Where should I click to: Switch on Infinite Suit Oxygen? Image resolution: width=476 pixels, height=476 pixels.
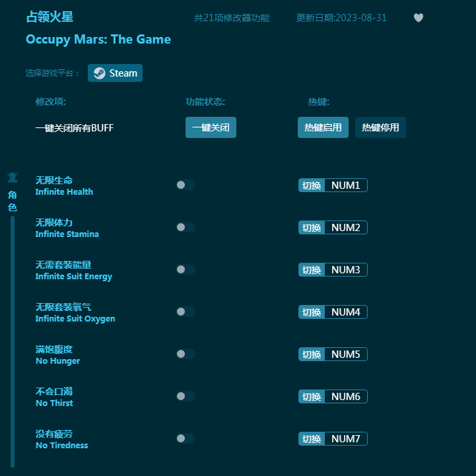click(x=186, y=312)
